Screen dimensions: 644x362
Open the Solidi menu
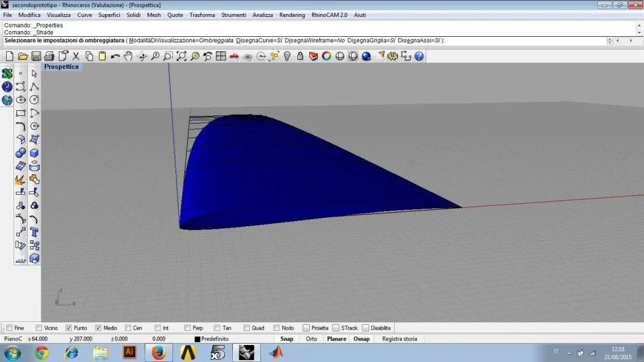[x=133, y=15]
